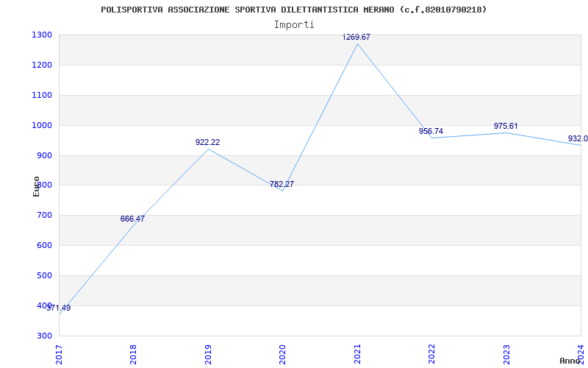Click the 2021 x-axis label
The height and width of the screenshot is (368, 588).
click(357, 354)
